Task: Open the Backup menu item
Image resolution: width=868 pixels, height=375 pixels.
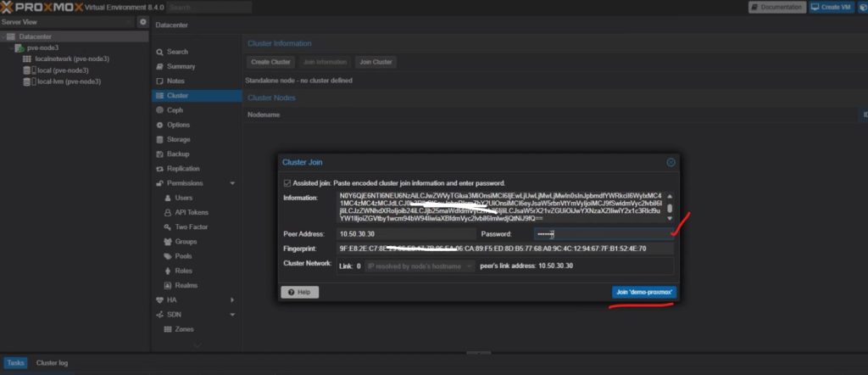Action: pyautogui.click(x=178, y=154)
